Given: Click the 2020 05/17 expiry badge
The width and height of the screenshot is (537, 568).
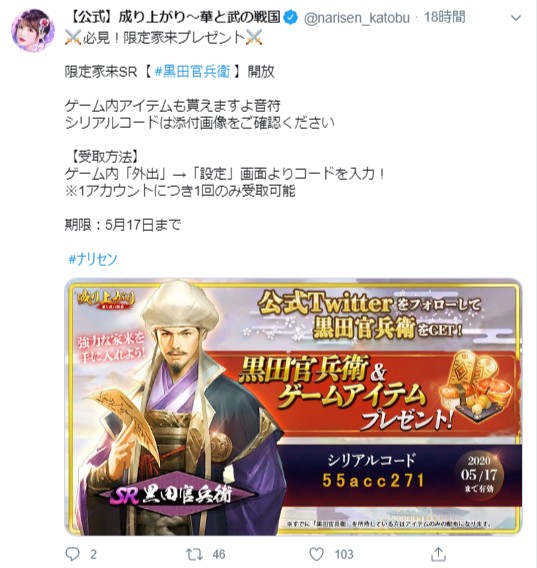Looking at the screenshot, I should point(479,475).
